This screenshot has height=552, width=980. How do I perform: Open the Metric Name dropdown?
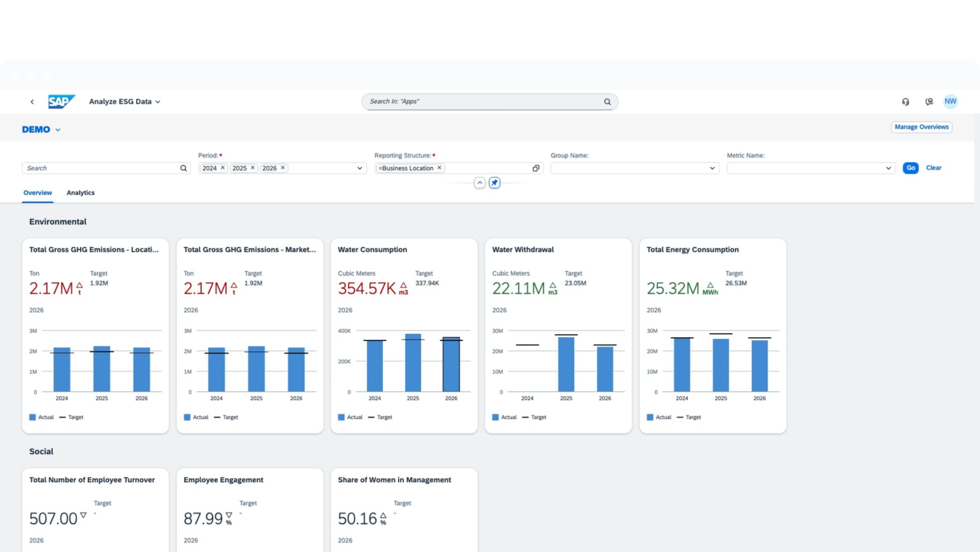pos(888,168)
